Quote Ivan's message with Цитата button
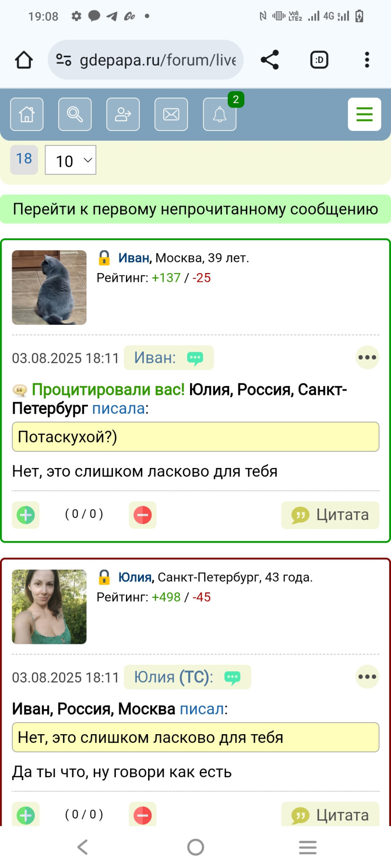391x868 pixels. pyautogui.click(x=330, y=515)
